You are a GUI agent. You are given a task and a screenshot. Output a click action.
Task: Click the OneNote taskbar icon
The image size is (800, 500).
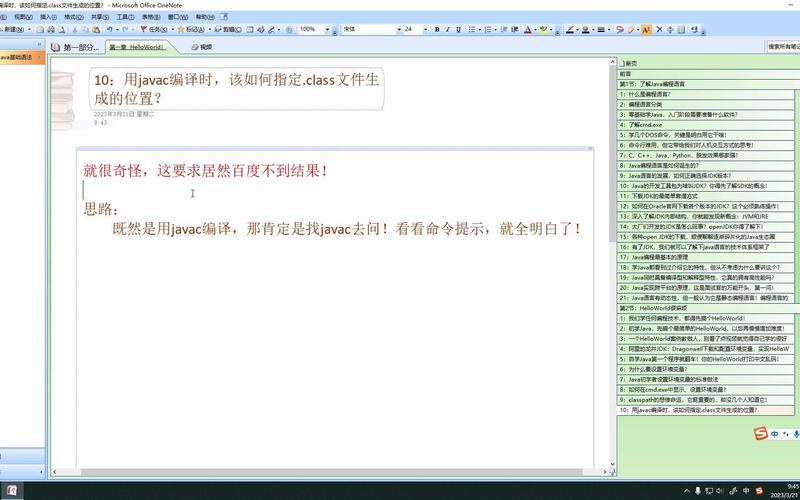pos(11,491)
